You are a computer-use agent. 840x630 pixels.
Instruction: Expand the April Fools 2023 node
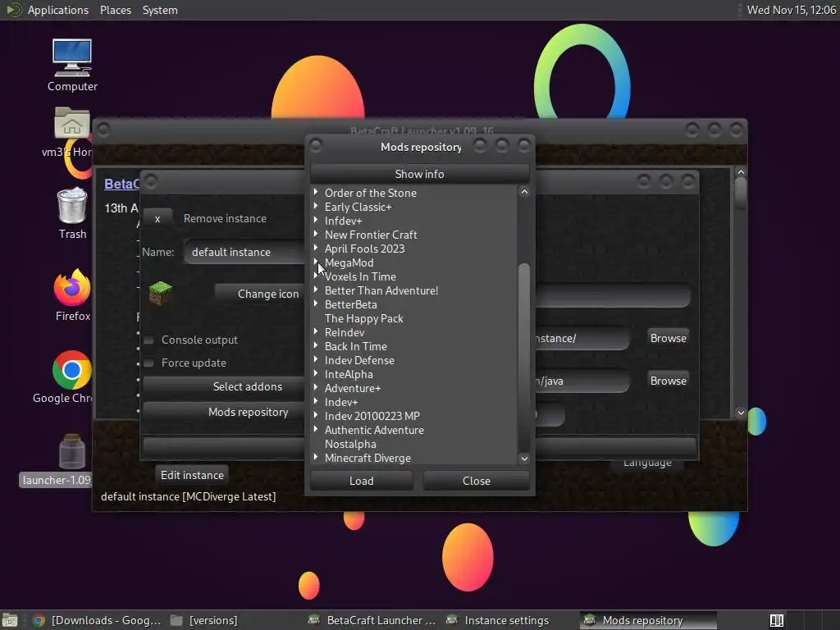316,248
